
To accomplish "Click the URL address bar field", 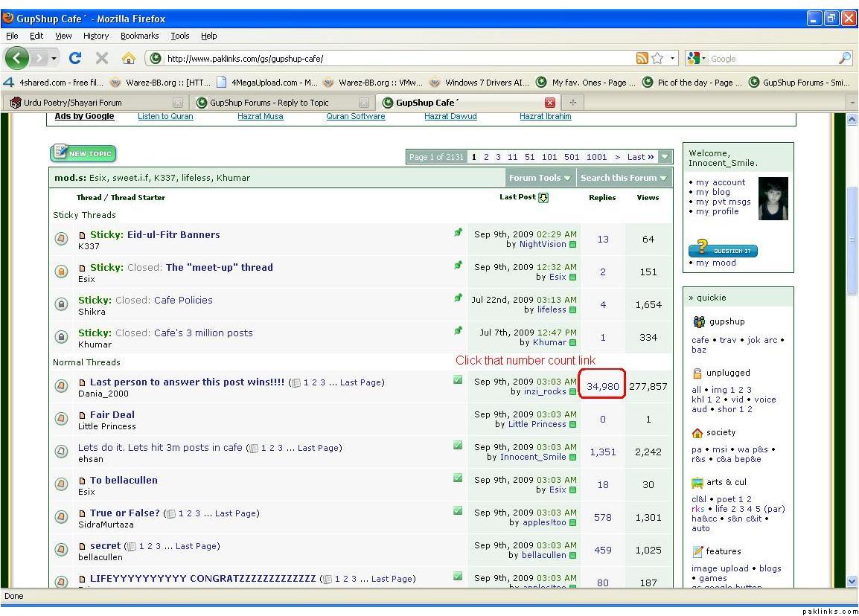I will (x=387, y=59).
